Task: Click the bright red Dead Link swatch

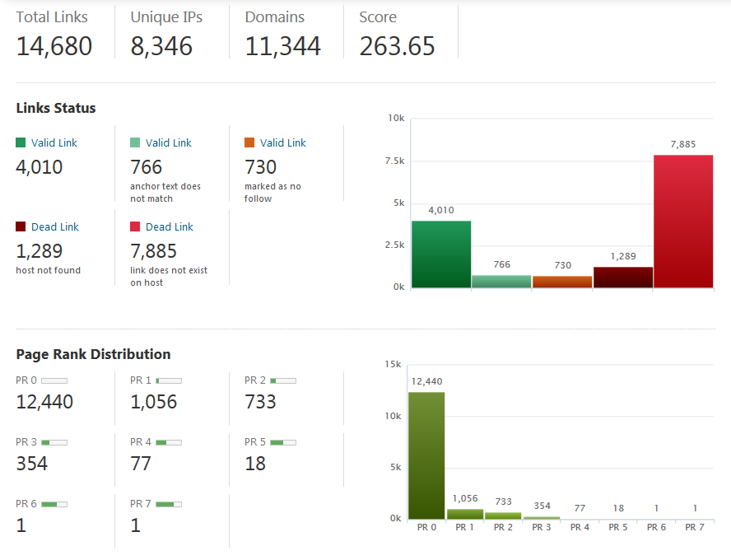Action: (x=135, y=226)
